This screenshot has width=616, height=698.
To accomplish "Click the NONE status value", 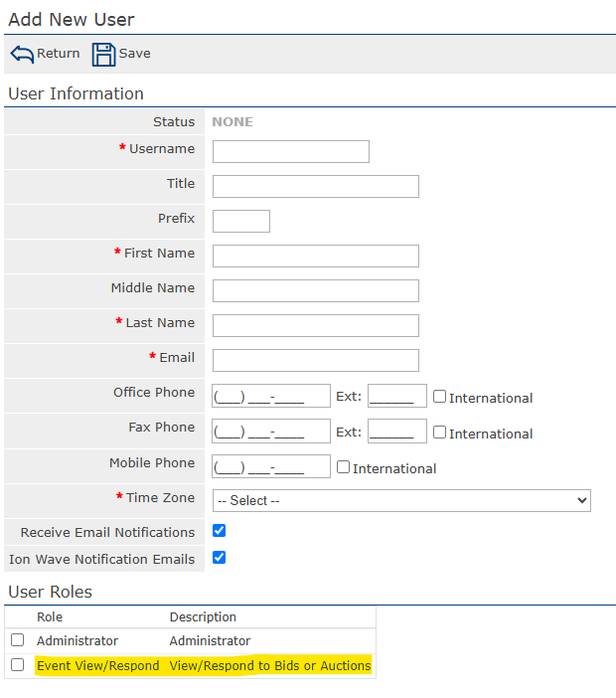I will [x=232, y=122].
